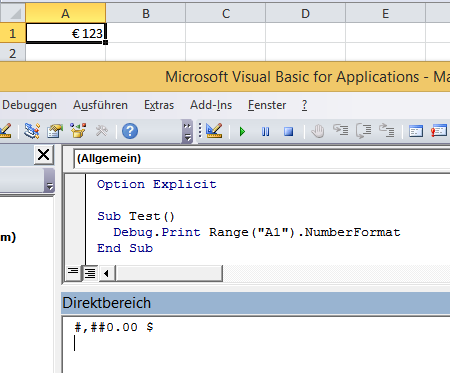Click the grayed Toolbox hammer-wrench icon
Screen dimensions: 450x373
[x=101, y=131]
